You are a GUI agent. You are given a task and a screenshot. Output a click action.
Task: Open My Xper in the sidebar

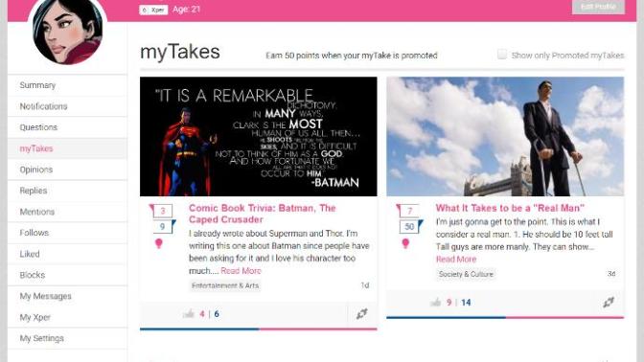coord(68,317)
